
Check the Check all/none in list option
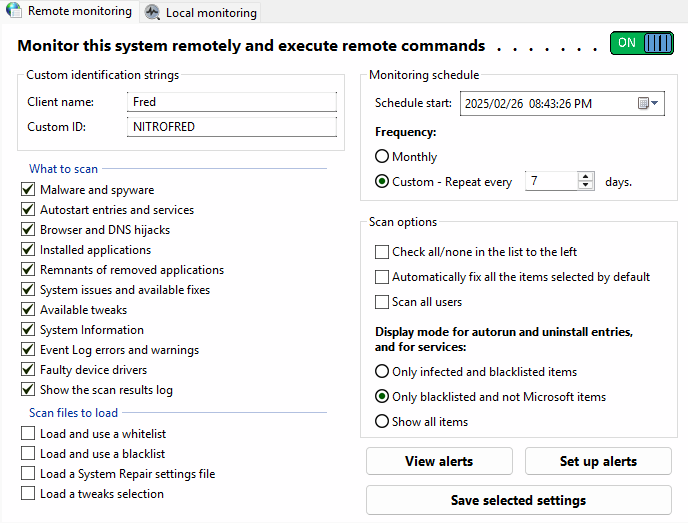click(x=382, y=252)
